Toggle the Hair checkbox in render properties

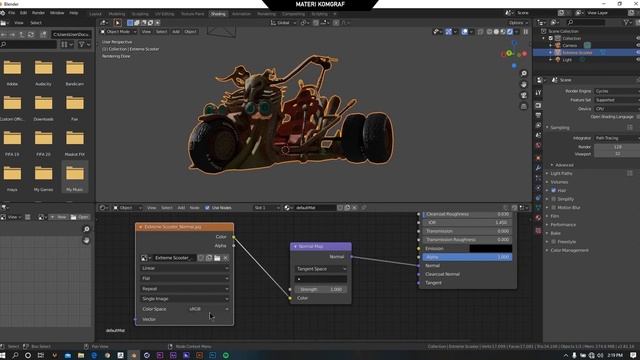coord(554,191)
